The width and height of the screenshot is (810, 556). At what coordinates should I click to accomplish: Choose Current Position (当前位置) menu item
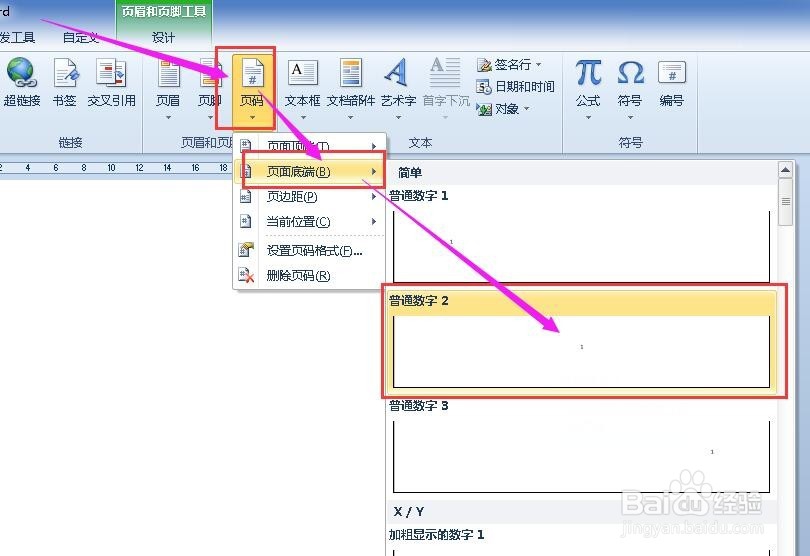coord(309,222)
